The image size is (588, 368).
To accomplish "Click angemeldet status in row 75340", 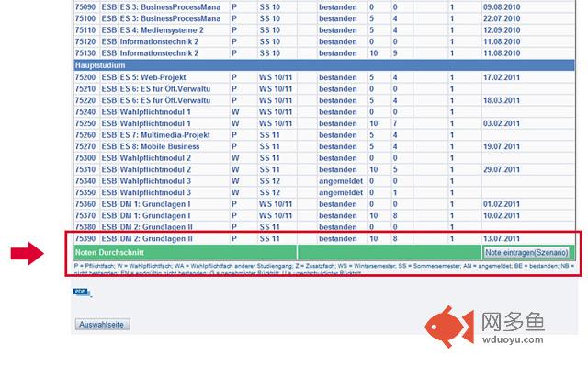I will [x=341, y=181].
